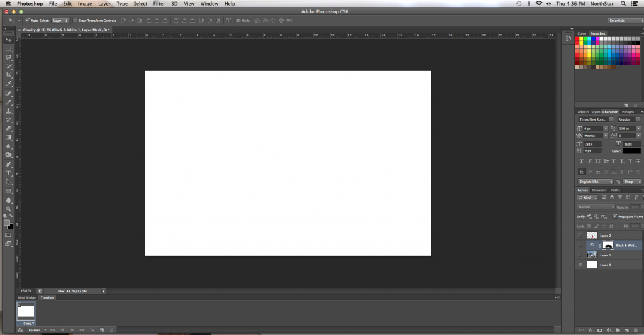
Task: Open Spotlight search in the menu bar
Action: 623,4
